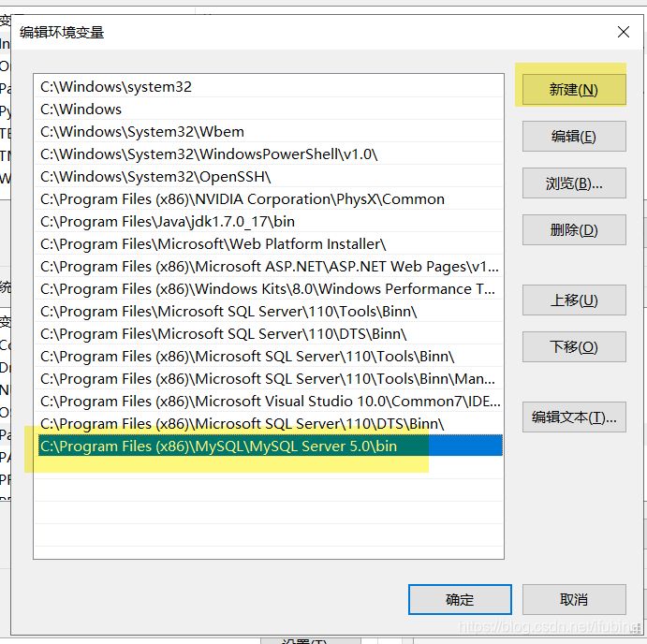Image resolution: width=647 pixels, height=644 pixels.
Task: Select the C:\Windows\system32 path entry
Action: point(269,87)
